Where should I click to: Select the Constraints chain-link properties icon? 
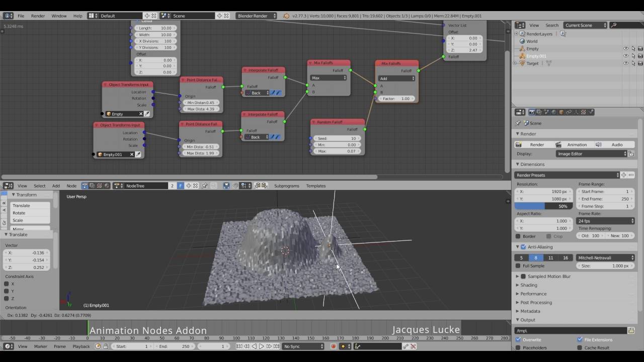point(569,112)
